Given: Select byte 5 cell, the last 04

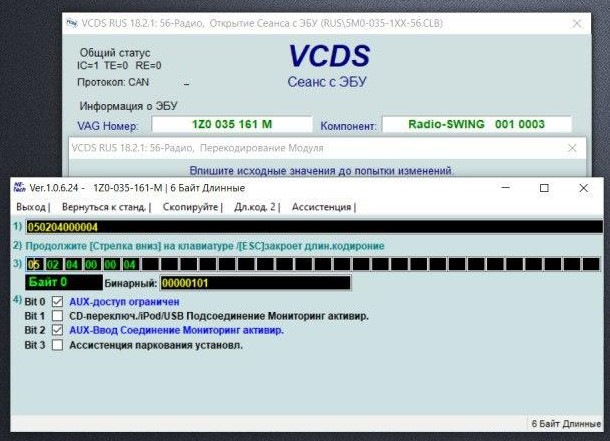Looking at the screenshot, I should [130, 264].
